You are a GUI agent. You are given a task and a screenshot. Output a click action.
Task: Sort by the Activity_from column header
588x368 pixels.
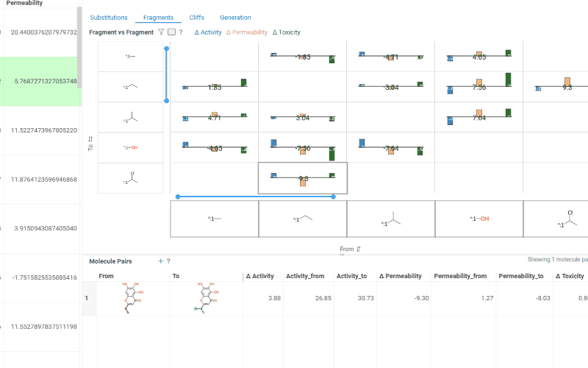(x=306, y=276)
